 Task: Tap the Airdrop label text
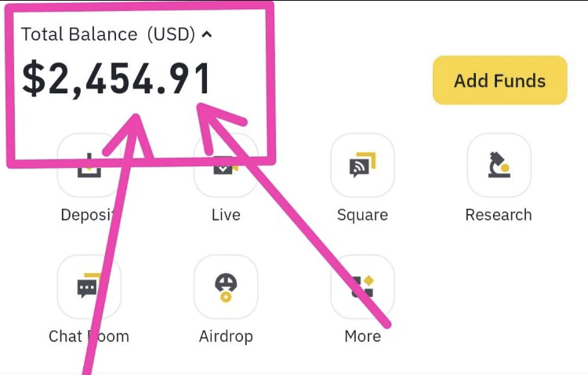point(226,337)
